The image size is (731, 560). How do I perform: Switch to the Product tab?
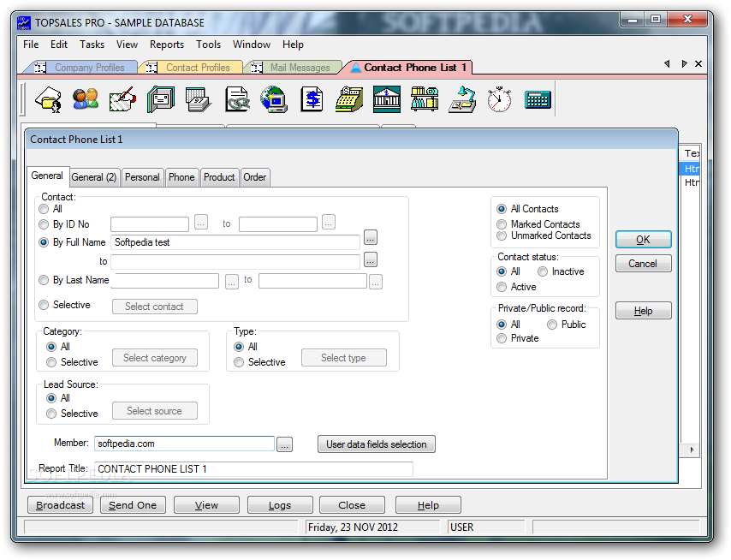tap(219, 177)
